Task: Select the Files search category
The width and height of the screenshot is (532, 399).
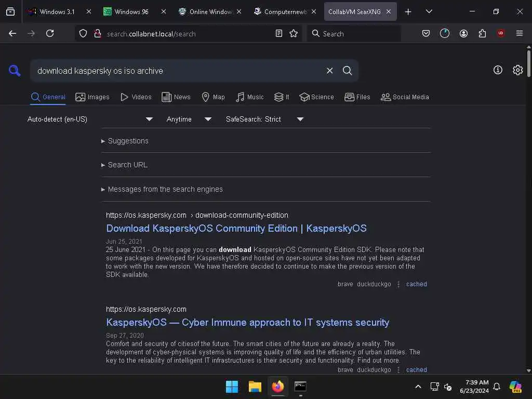Action: click(357, 97)
